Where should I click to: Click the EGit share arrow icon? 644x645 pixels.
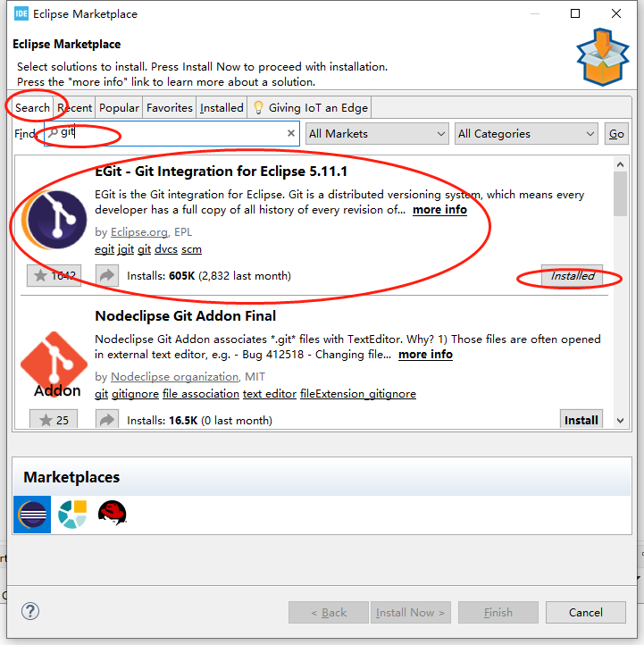pyautogui.click(x=107, y=275)
